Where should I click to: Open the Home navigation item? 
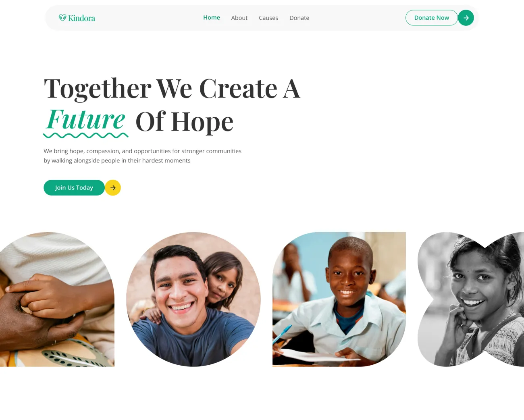[212, 18]
